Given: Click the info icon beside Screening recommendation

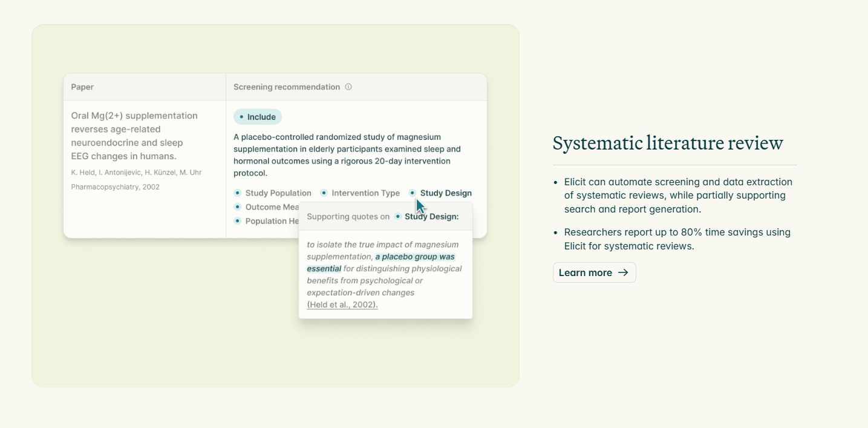Looking at the screenshot, I should [x=348, y=87].
